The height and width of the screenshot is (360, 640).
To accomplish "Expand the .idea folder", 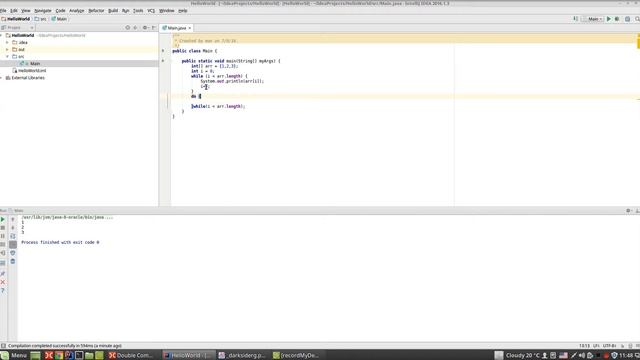I will tap(7, 42).
